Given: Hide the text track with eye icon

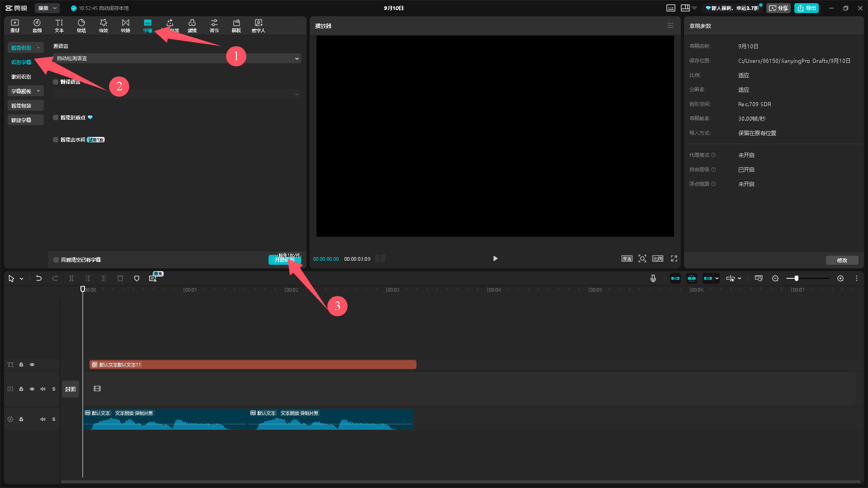Looking at the screenshot, I should pos(32,365).
